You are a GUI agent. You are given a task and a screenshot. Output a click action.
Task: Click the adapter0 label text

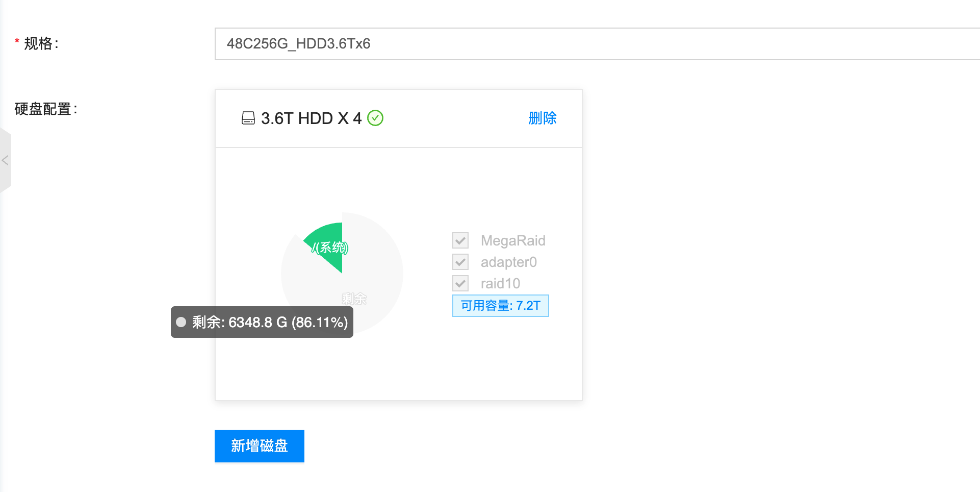click(509, 262)
